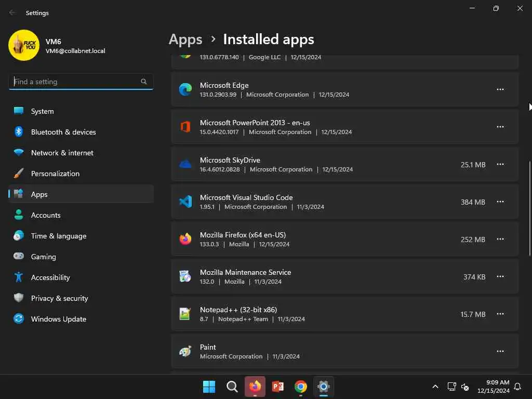
Task: Open the Windows Update settings section
Action: [59, 319]
